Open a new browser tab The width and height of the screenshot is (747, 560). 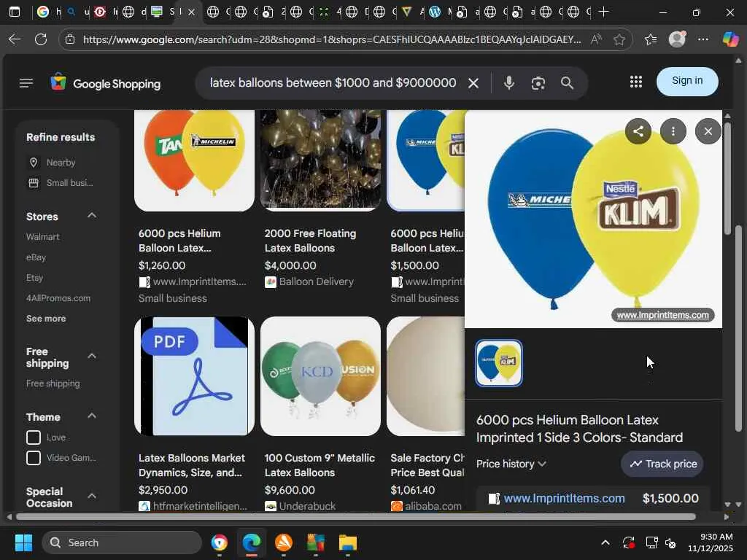pyautogui.click(x=603, y=12)
